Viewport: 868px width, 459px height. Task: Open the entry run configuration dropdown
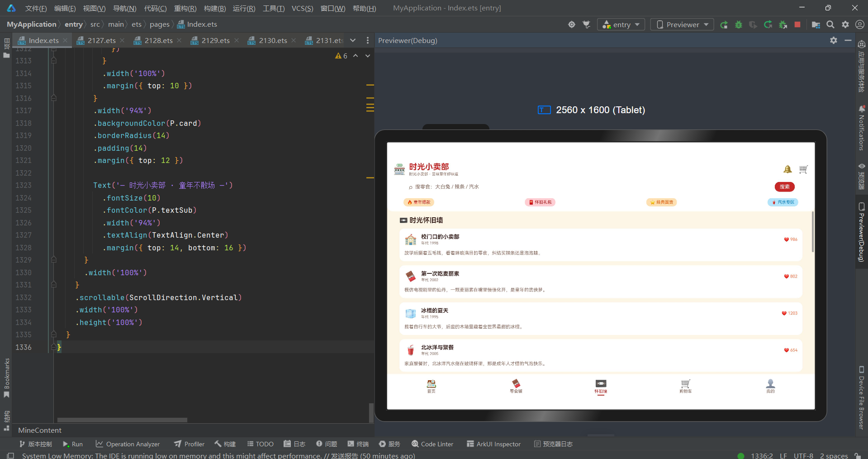(621, 24)
